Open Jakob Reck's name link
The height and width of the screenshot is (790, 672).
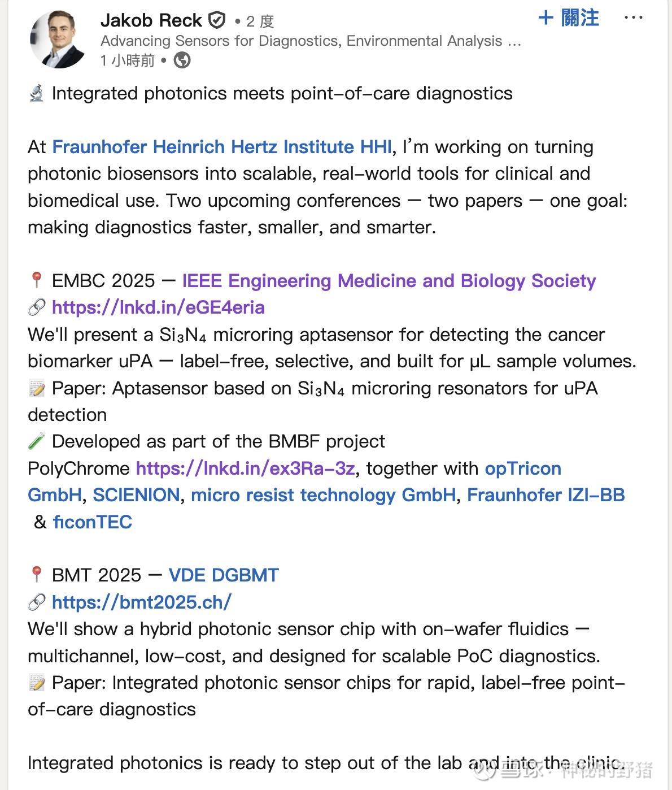pyautogui.click(x=151, y=20)
